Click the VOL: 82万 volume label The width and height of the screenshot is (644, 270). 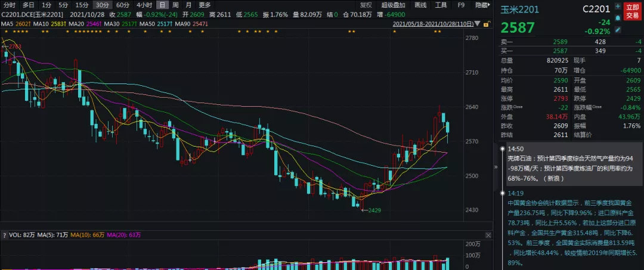22,235
